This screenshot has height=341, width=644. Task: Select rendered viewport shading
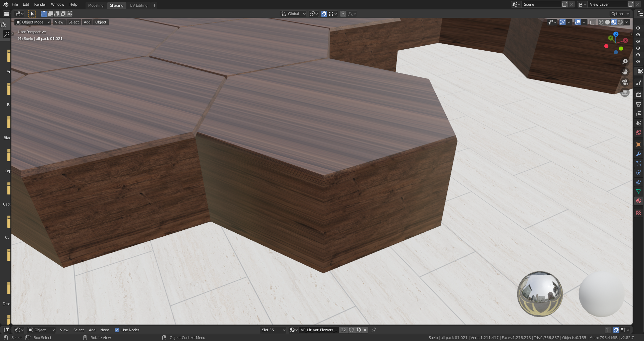pos(620,22)
